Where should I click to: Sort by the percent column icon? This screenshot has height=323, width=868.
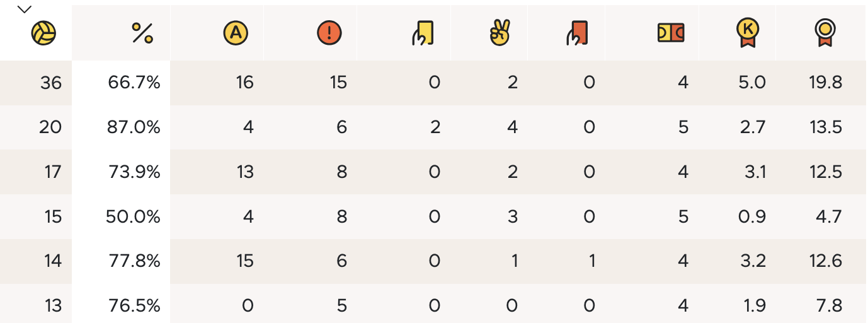pyautogui.click(x=142, y=33)
